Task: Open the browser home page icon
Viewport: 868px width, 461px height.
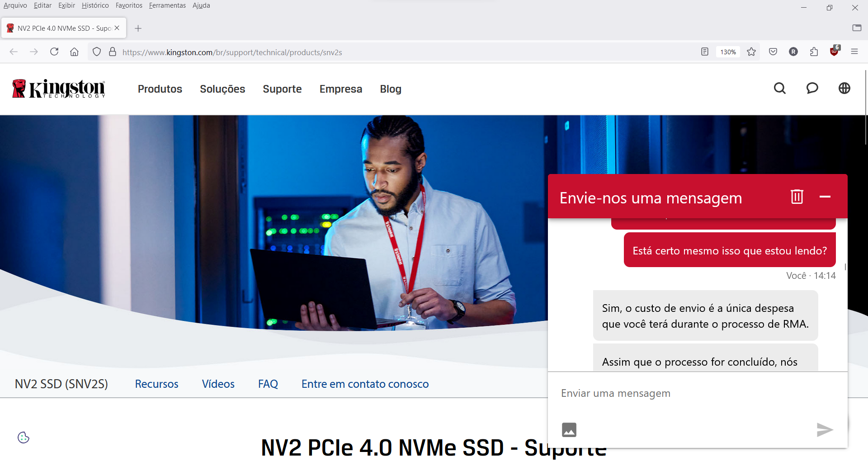Action: [75, 52]
